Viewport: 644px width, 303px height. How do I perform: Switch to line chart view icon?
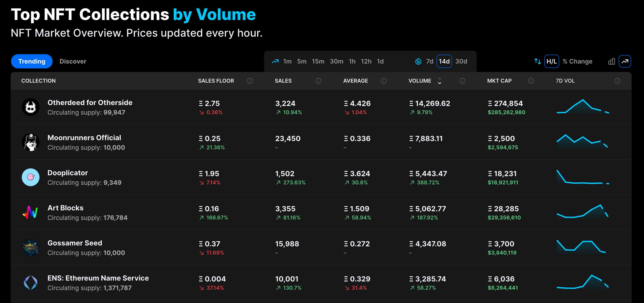click(x=625, y=61)
